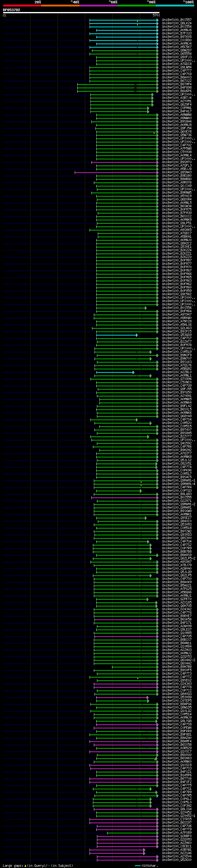The width and height of the screenshot is (197, 868).
Task: Select the UniRef100_Q41592 label
Action: (176, 443)
